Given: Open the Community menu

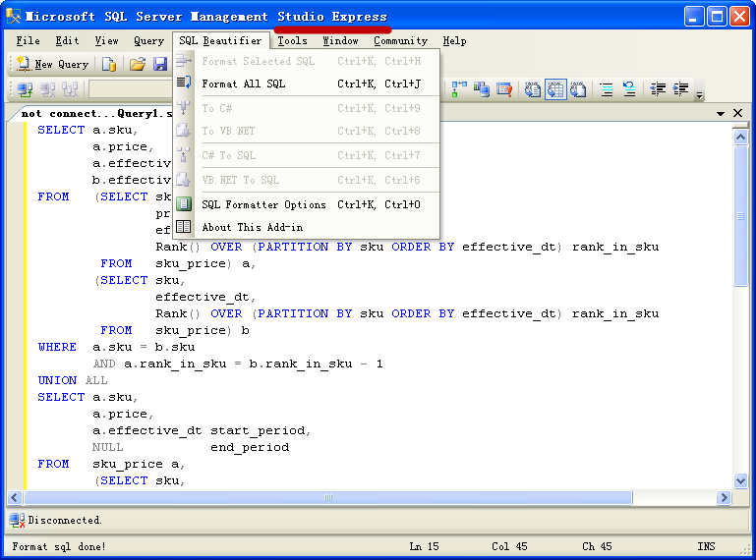Looking at the screenshot, I should [401, 41].
